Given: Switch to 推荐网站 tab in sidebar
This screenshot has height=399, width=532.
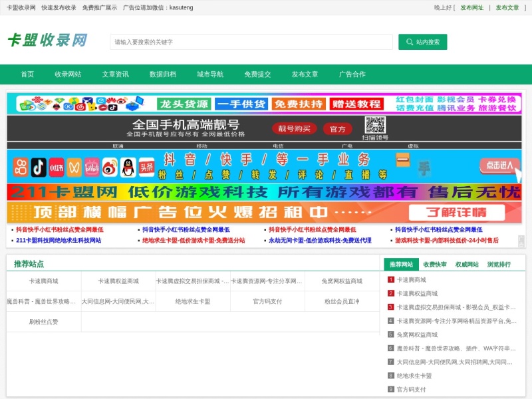Looking at the screenshot, I should pos(401,264).
